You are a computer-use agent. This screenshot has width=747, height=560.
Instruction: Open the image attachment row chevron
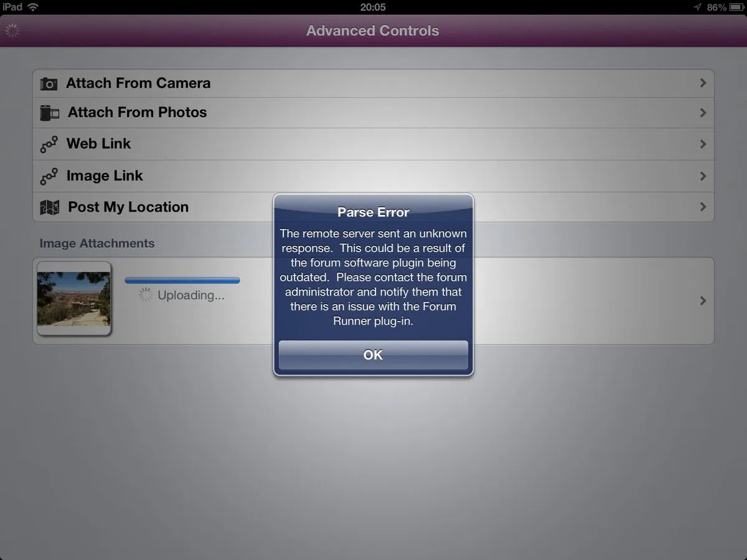pos(703,301)
